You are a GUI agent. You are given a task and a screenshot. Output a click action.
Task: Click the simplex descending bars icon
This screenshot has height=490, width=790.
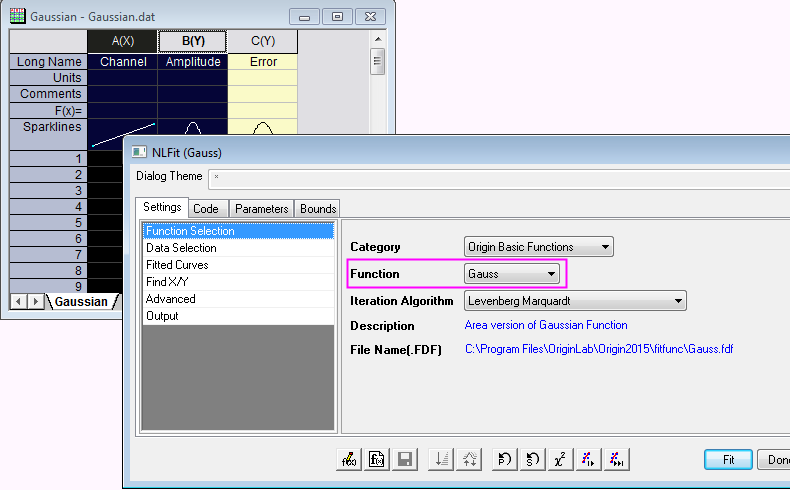(x=441, y=459)
